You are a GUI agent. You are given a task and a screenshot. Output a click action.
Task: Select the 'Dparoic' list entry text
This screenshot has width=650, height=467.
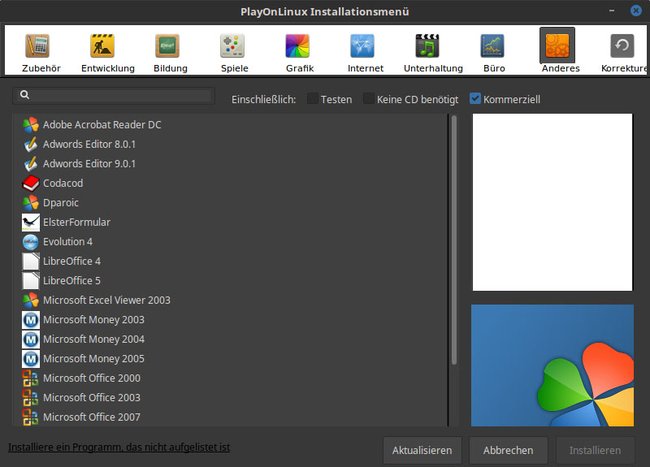[x=61, y=203]
